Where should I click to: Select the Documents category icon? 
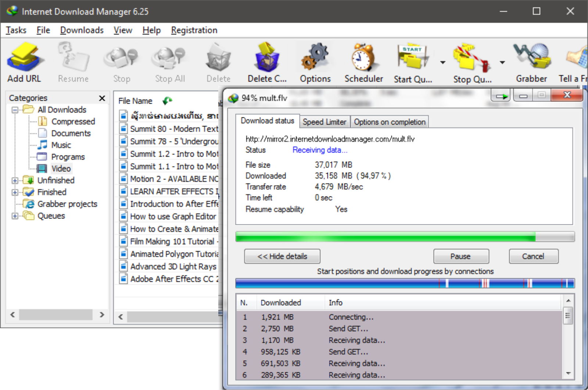coord(43,133)
